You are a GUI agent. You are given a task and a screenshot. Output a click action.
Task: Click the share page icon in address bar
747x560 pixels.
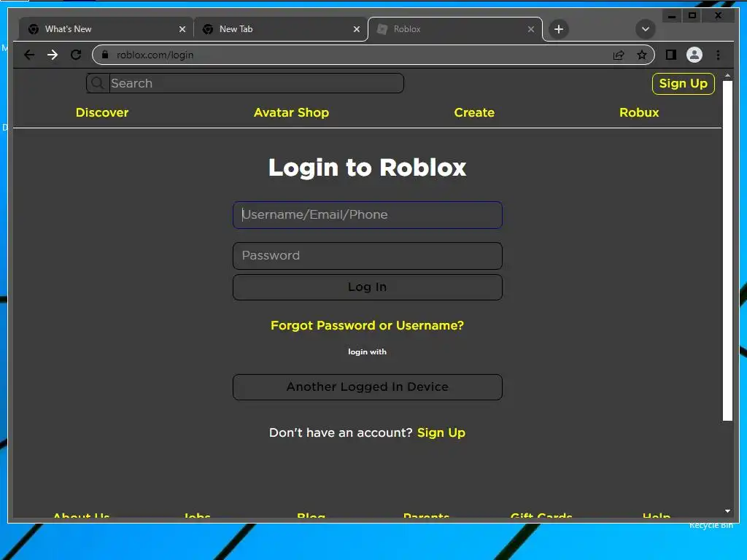(x=619, y=55)
